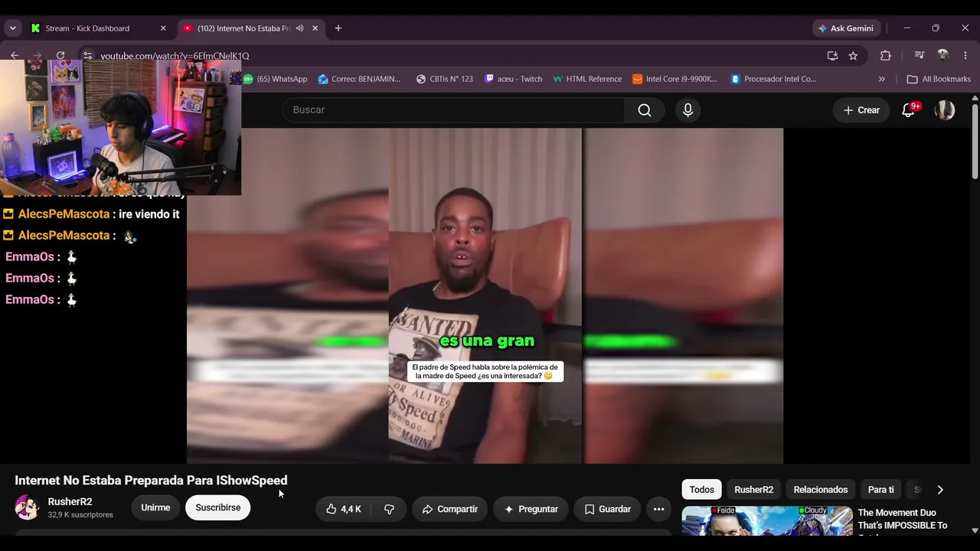Open the Intel Core i9-9900K bookmark
This screenshot has height=551, width=980.
click(x=675, y=79)
